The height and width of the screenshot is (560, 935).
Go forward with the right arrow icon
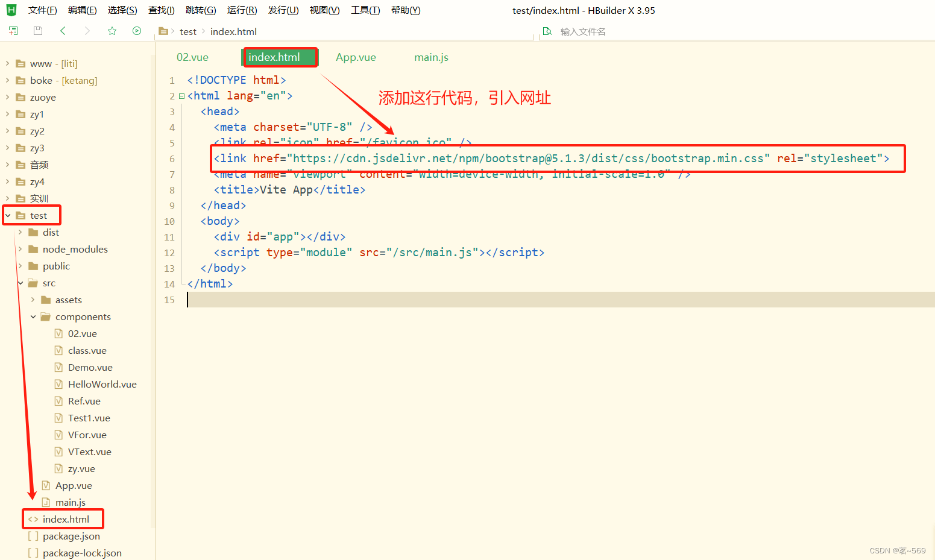click(87, 31)
